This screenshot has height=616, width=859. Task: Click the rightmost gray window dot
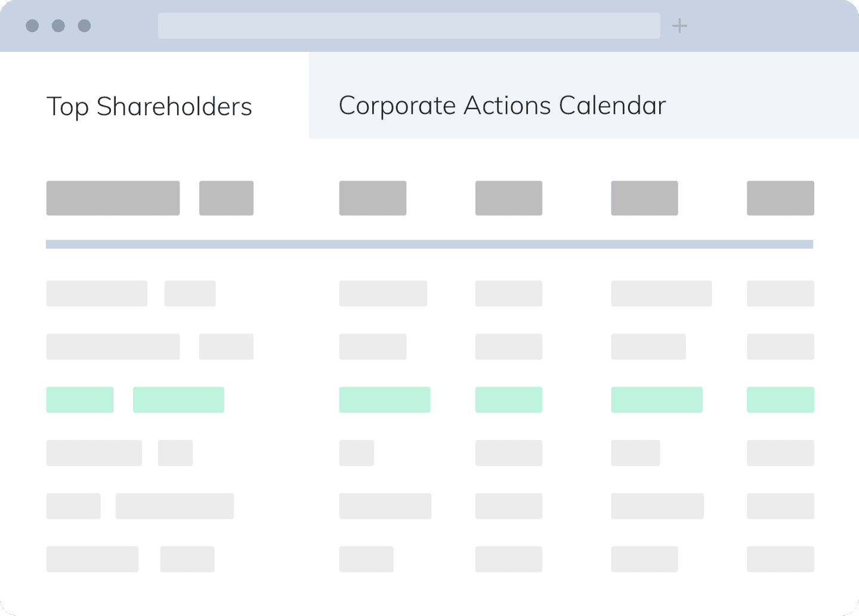(x=85, y=26)
